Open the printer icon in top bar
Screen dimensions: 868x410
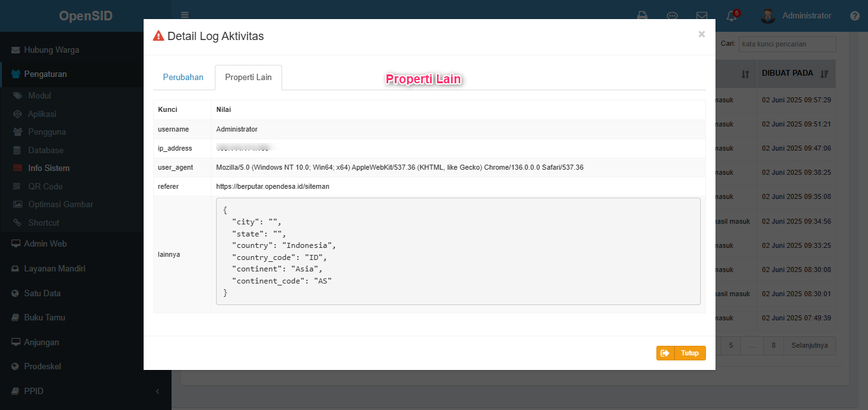click(642, 16)
